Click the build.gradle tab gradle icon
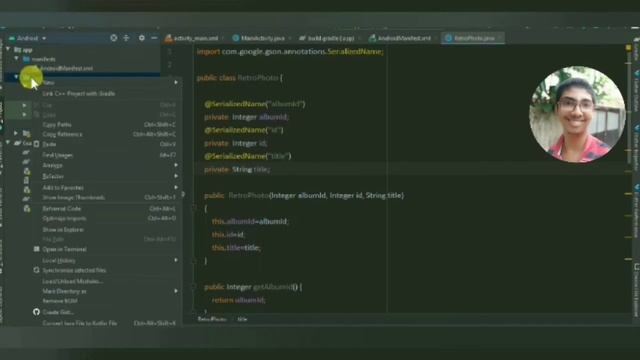Image resolution: width=640 pixels, height=360 pixels. 302,38
